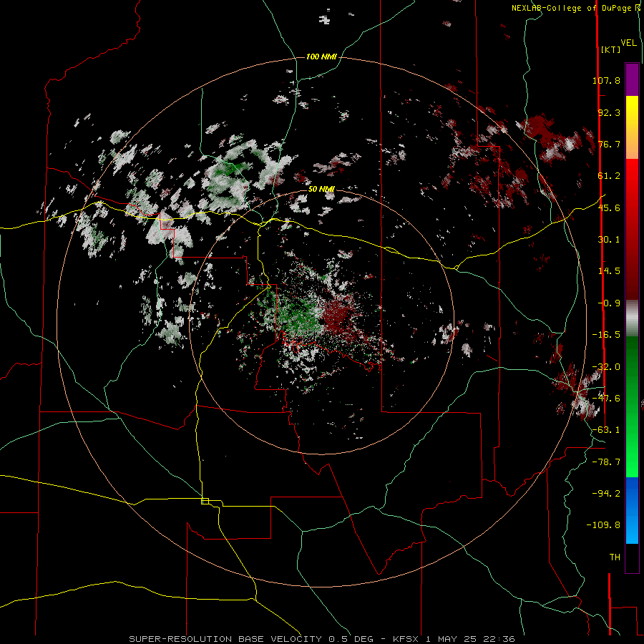Click the -0.9 velocity scale value

pyautogui.click(x=609, y=303)
